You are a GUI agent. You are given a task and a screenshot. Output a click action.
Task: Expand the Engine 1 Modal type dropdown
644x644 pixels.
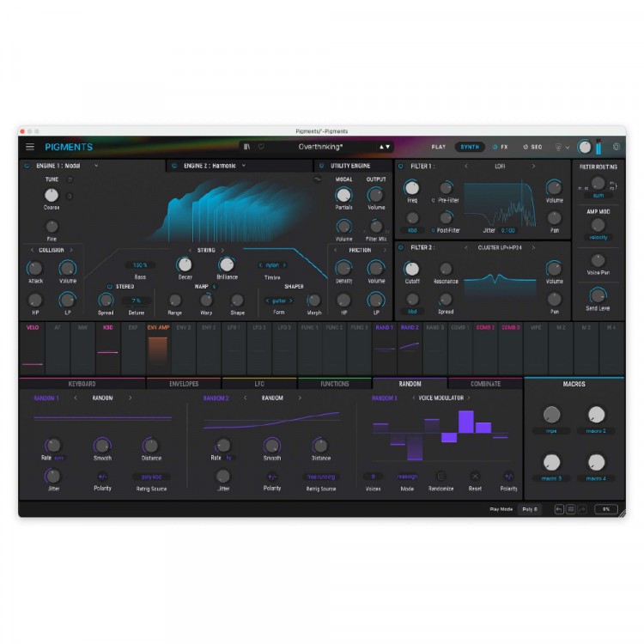[x=96, y=166]
